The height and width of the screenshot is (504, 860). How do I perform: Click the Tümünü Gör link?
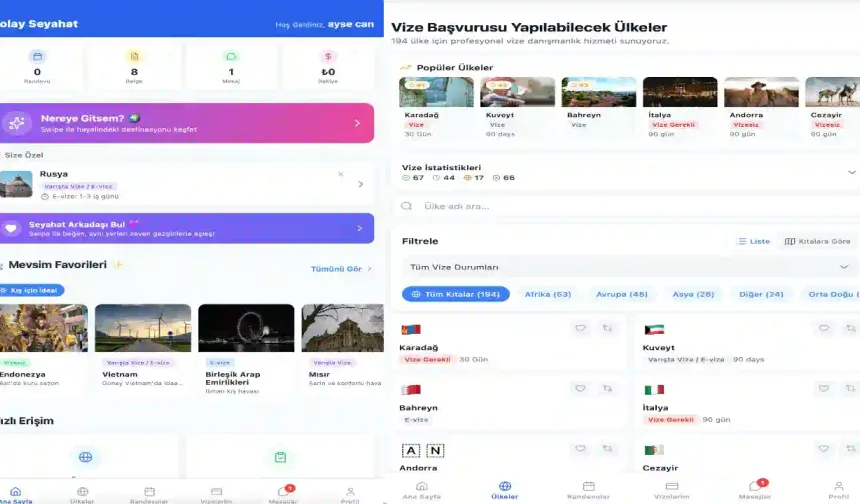click(340, 269)
